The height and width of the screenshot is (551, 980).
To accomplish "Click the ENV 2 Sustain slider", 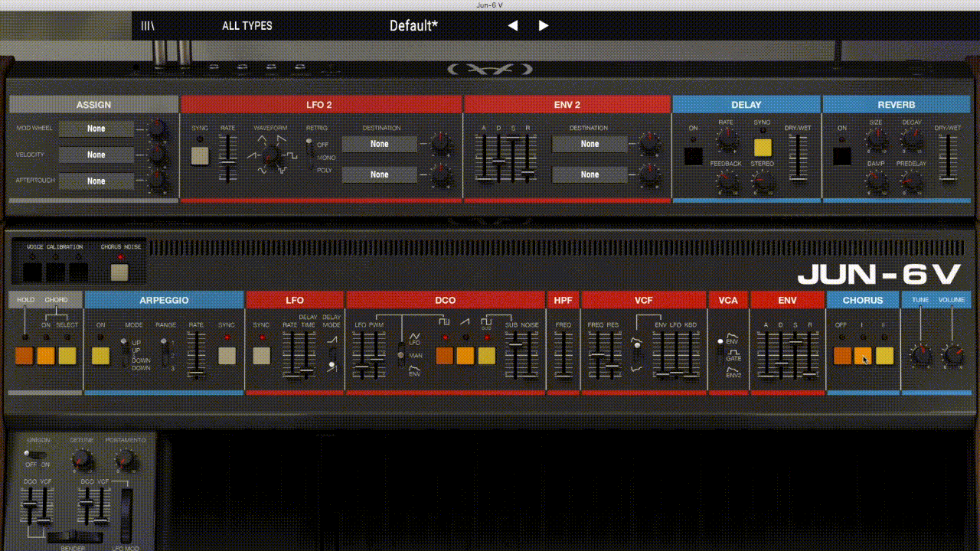I will [514, 158].
